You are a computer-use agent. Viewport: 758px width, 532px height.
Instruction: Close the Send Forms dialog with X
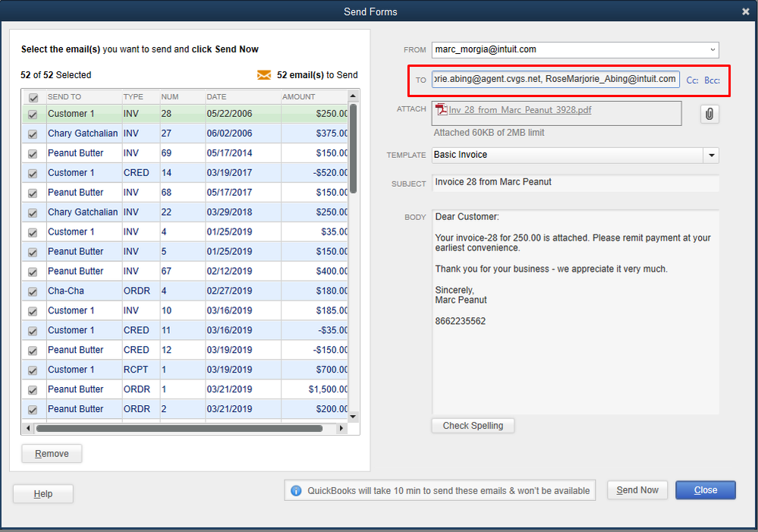point(745,11)
